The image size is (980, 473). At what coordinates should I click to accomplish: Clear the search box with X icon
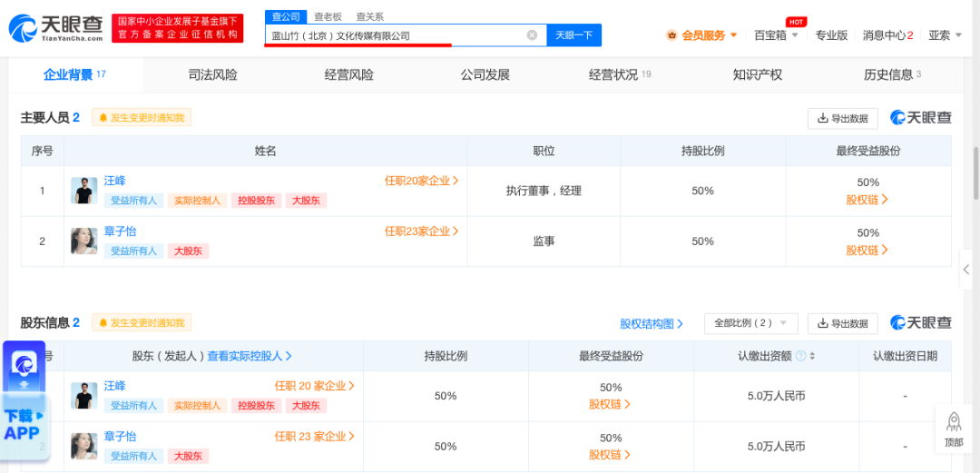(533, 35)
